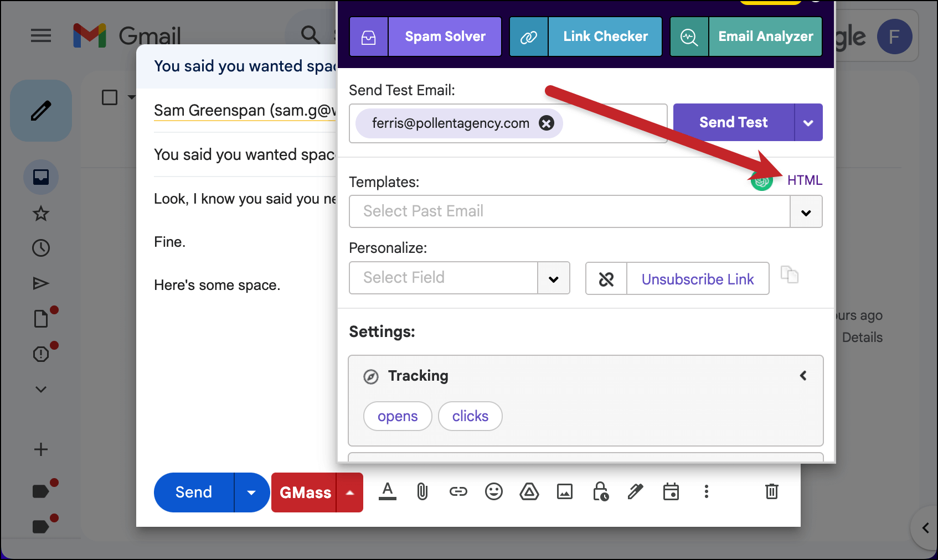Toggle the select-all checkbox in inbox toolbar
This screenshot has height=560, width=938.
[x=110, y=97]
